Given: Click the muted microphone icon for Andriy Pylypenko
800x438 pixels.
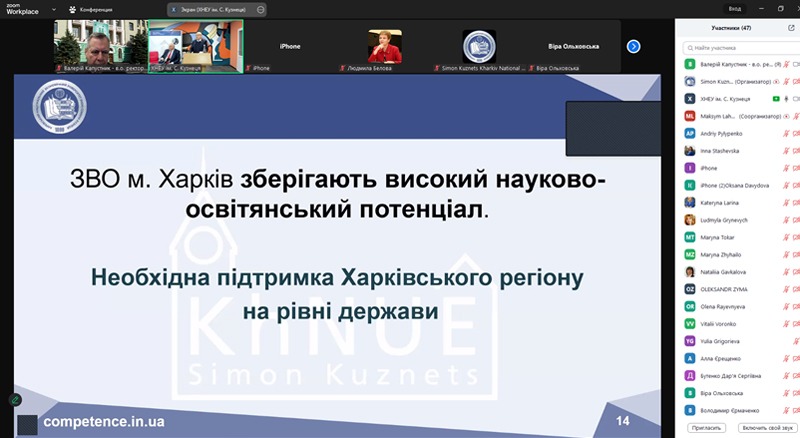Looking at the screenshot, I should pyautogui.click(x=787, y=133).
